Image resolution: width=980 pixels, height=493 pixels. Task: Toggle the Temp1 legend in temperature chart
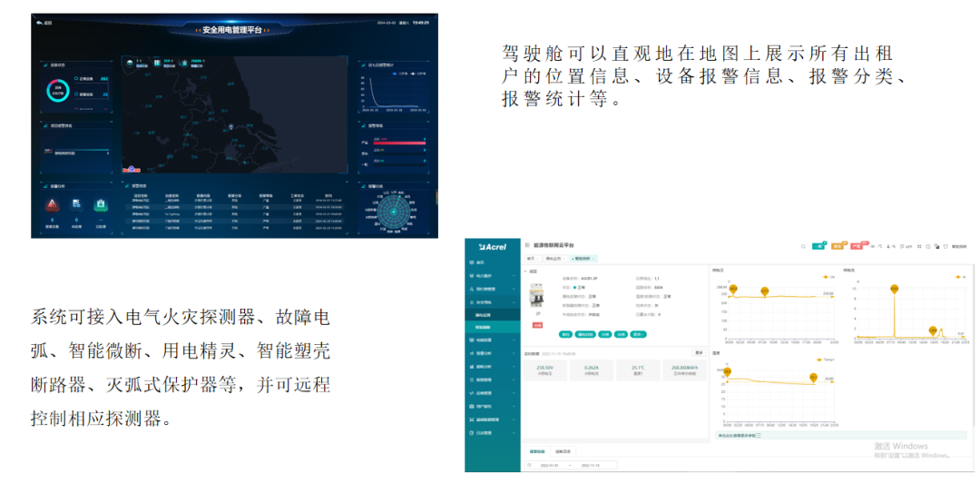coord(825,360)
